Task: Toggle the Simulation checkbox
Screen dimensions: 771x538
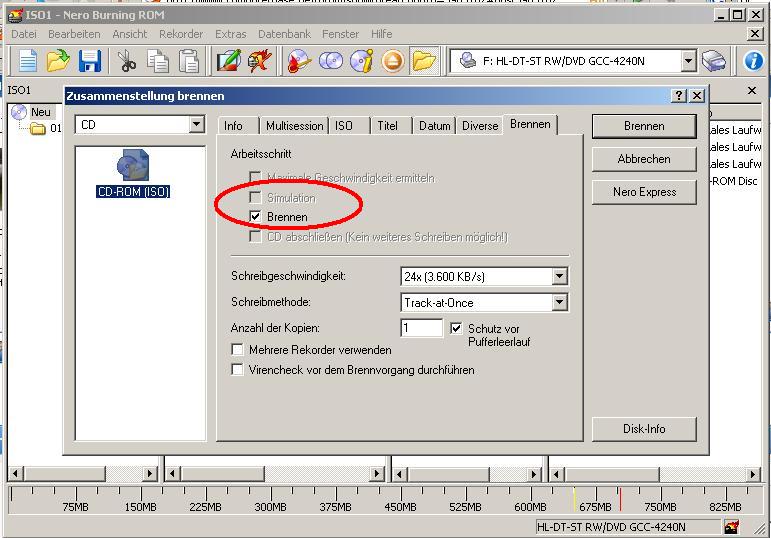Action: (255, 197)
